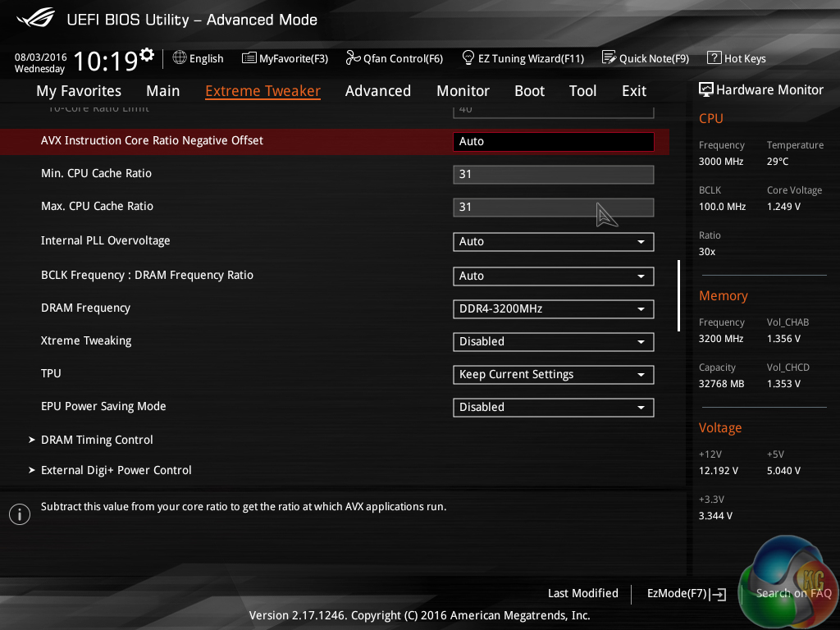This screenshot has width=840, height=630.
Task: Click the DRAM Frequency label
Action: [x=85, y=308]
